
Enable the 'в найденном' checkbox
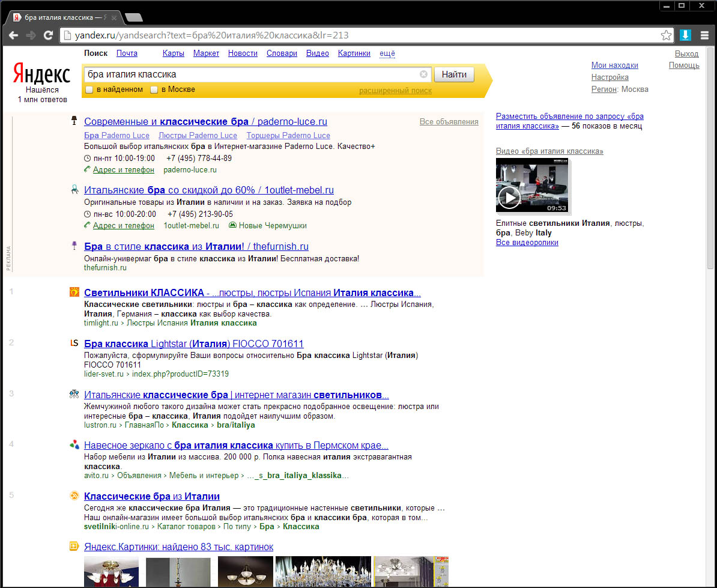tap(89, 89)
